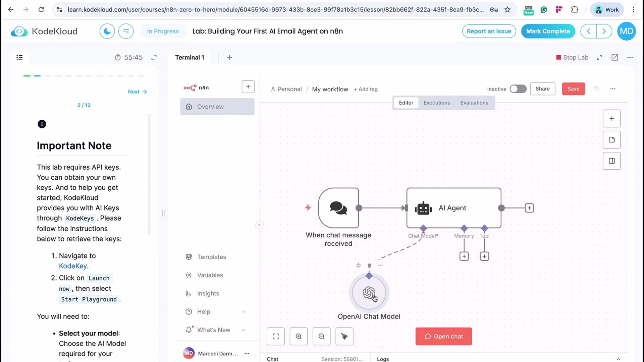This screenshot has width=644, height=362.
Task: Open workflow options ellipsis menu
Action: (612, 89)
